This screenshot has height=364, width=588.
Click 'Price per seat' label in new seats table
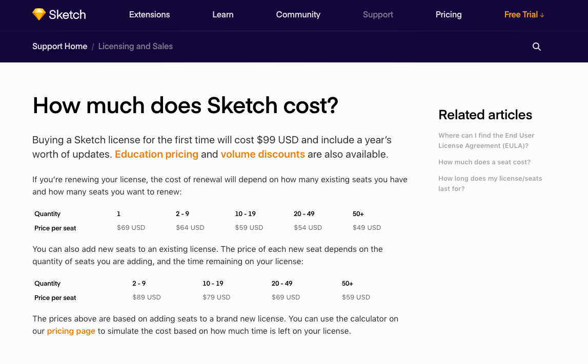[55, 298]
